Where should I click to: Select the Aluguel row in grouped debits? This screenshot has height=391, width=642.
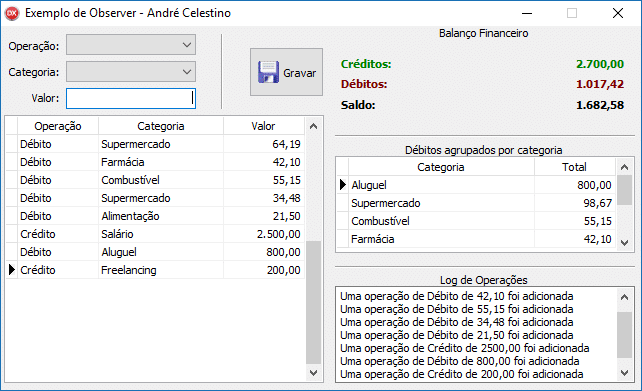click(x=476, y=185)
